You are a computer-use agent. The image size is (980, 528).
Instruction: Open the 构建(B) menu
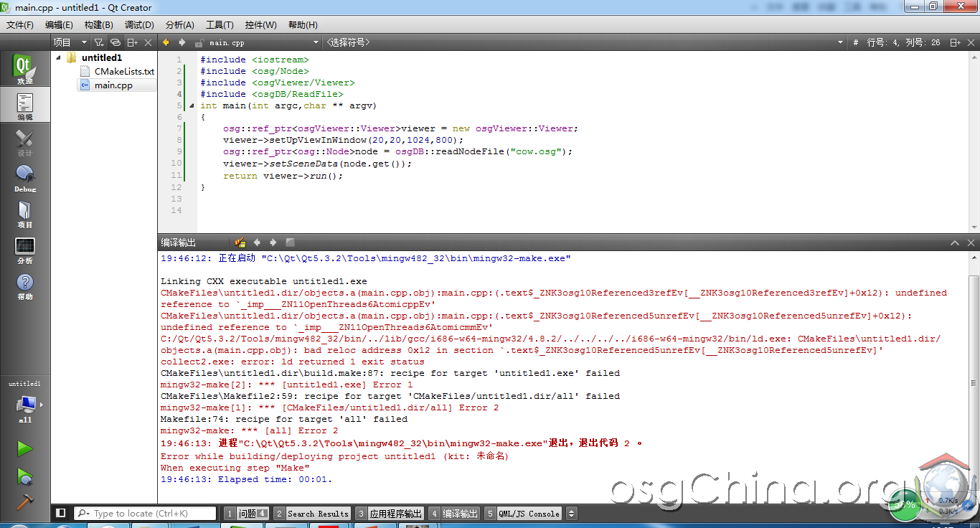click(x=99, y=24)
